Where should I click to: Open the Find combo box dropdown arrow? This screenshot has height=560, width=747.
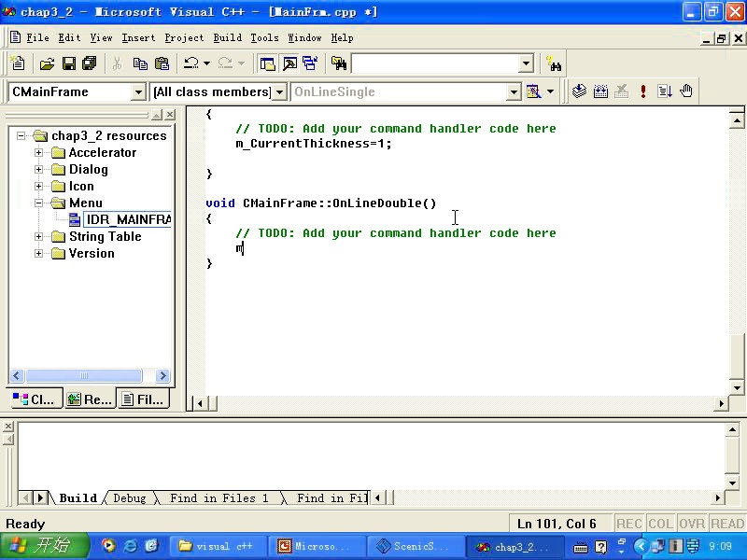coord(526,63)
